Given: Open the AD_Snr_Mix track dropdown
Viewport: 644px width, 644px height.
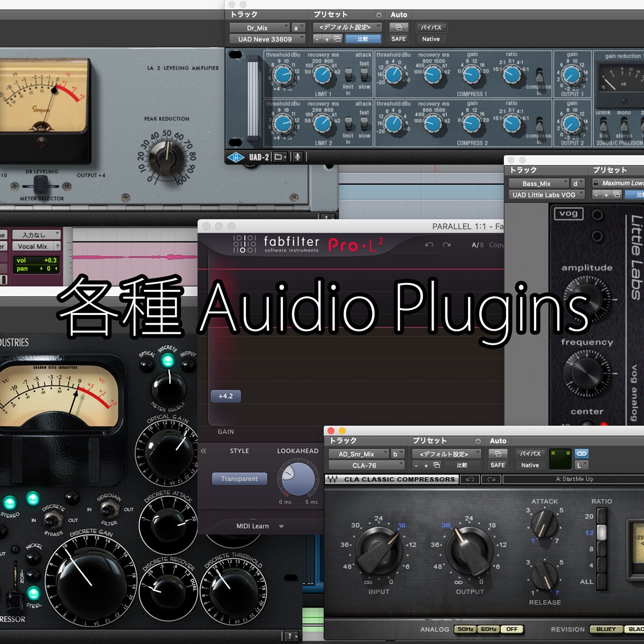Looking at the screenshot, I should pos(359,454).
